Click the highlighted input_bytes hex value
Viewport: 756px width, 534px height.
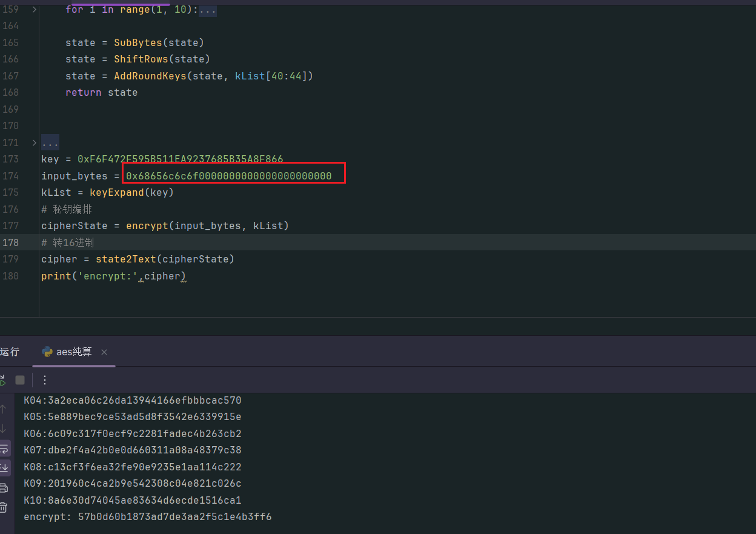(229, 176)
